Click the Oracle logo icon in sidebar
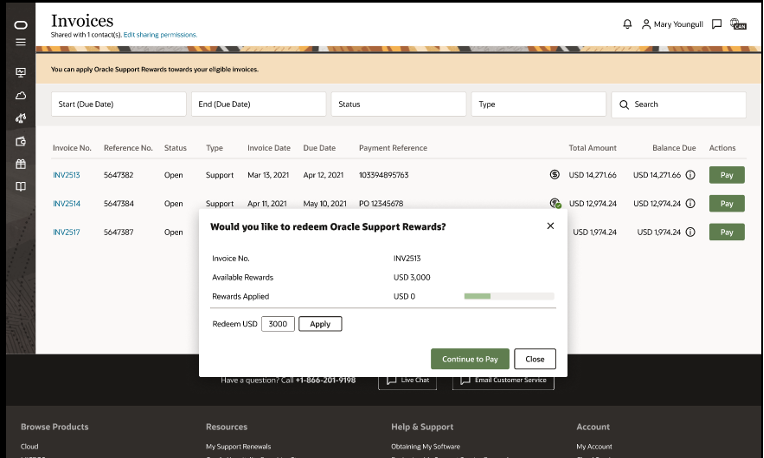The image size is (764, 458). [x=20, y=25]
